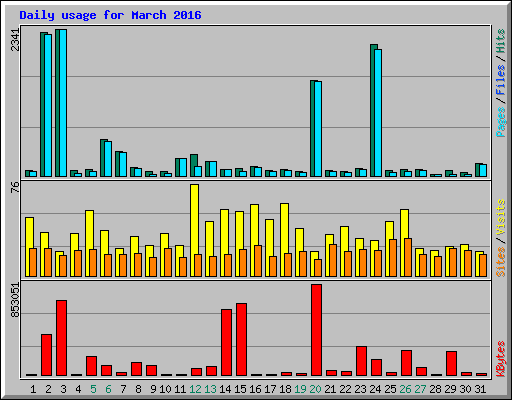Click the 'Pages' legend label
This screenshot has height=400, width=512.
click(x=501, y=122)
